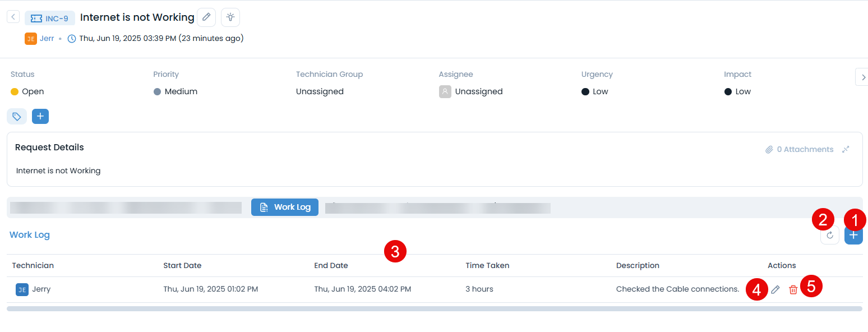Add a tag with the plus button
Viewport: 868px width, 332px height.
click(40, 116)
